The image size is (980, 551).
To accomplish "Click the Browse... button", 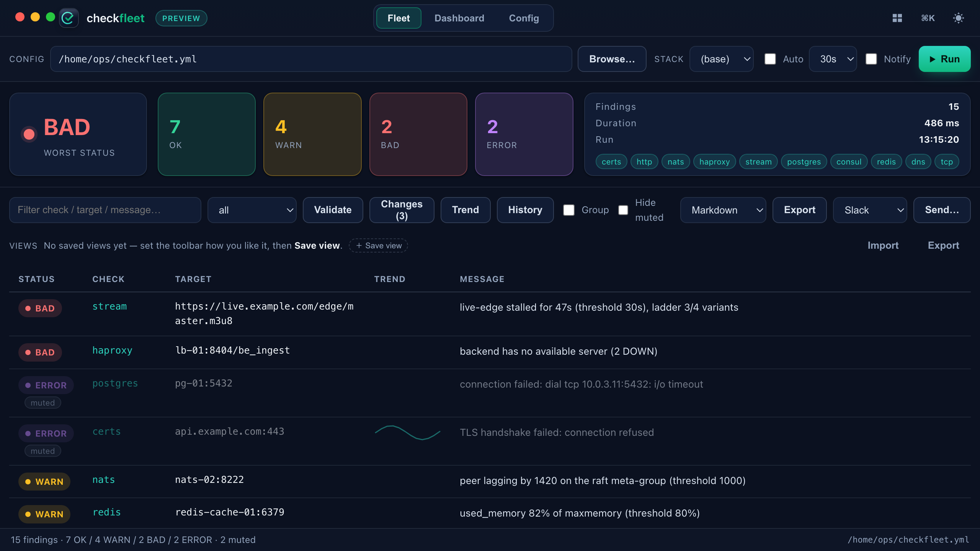I will click(x=612, y=59).
